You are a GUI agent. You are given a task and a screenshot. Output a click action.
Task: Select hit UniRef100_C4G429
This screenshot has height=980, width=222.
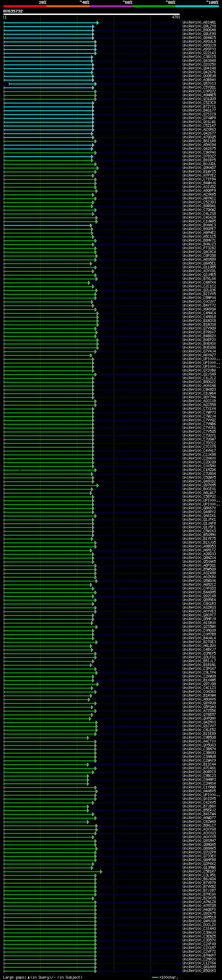(x=199, y=217)
